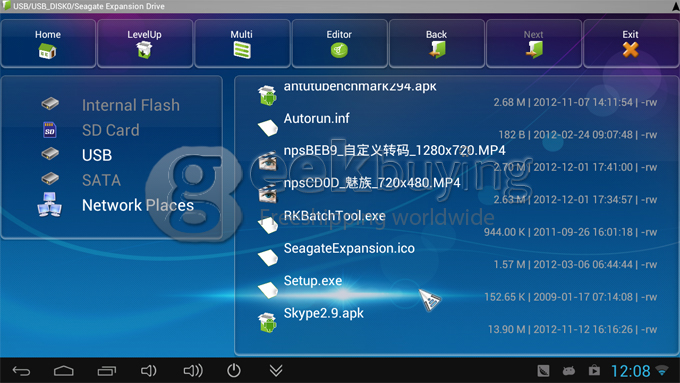Tap the power icon in navigation bar
The width and height of the screenshot is (680, 383).
click(234, 370)
